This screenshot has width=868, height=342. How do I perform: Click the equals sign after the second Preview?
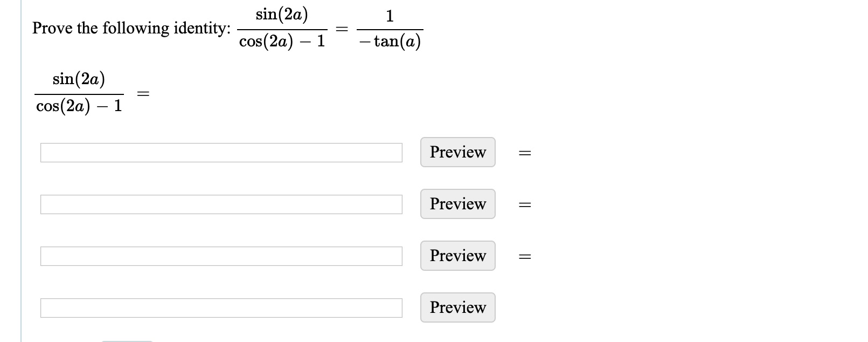(x=524, y=206)
